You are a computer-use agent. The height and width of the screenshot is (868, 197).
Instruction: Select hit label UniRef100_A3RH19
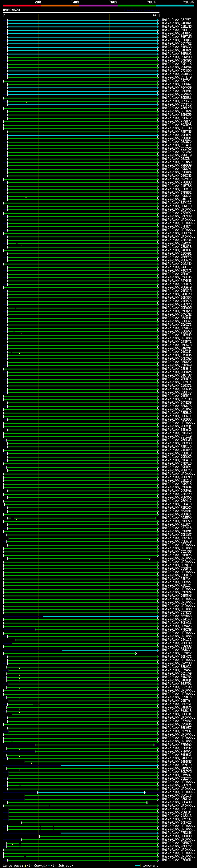[177, 412]
